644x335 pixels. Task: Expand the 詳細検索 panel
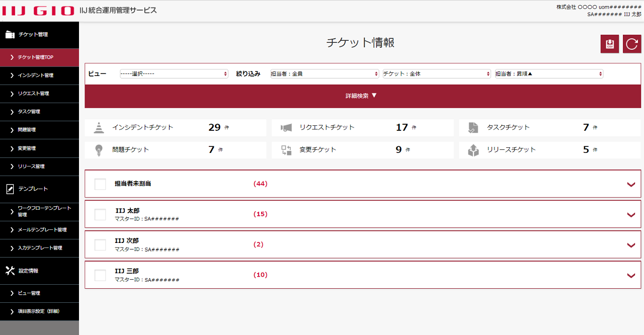pyautogui.click(x=363, y=96)
